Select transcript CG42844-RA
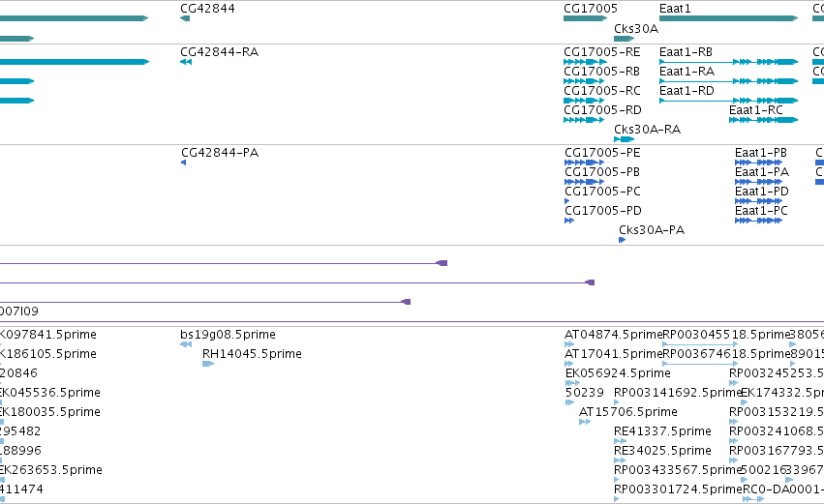Image resolution: width=824 pixels, height=504 pixels. pyautogui.click(x=219, y=52)
